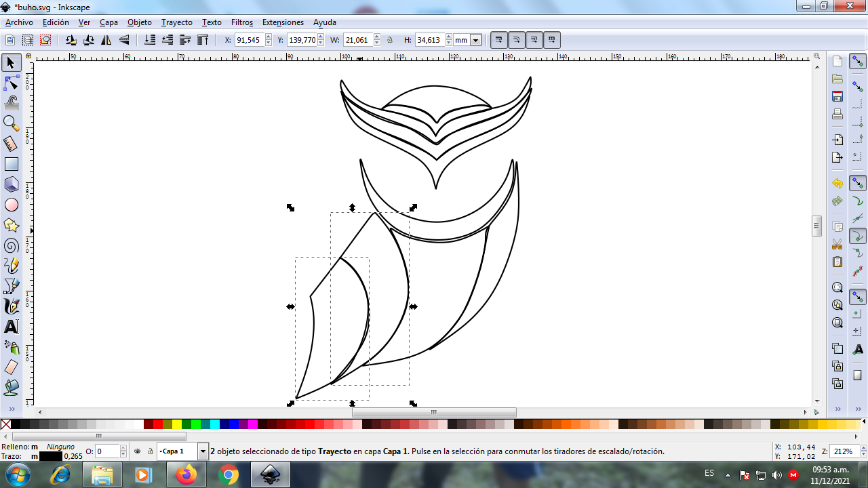Rotate selection 90° counter-clockwise

point(71,40)
